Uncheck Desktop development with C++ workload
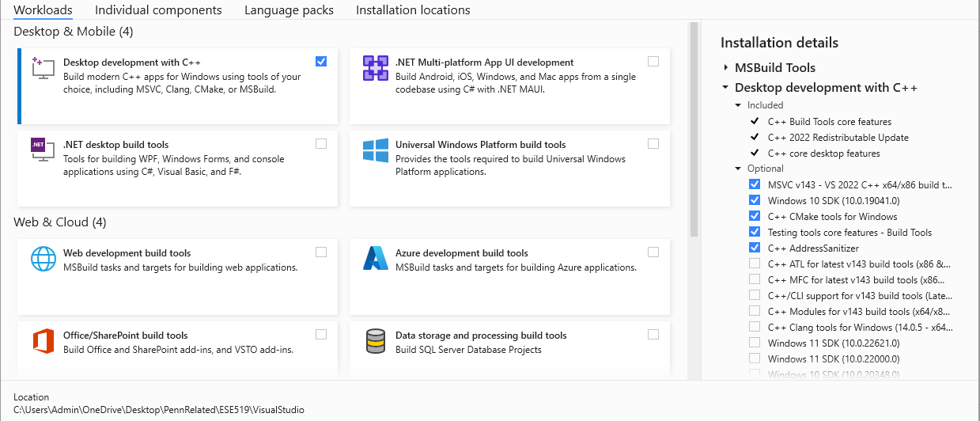This screenshot has height=421, width=980. coord(320,62)
